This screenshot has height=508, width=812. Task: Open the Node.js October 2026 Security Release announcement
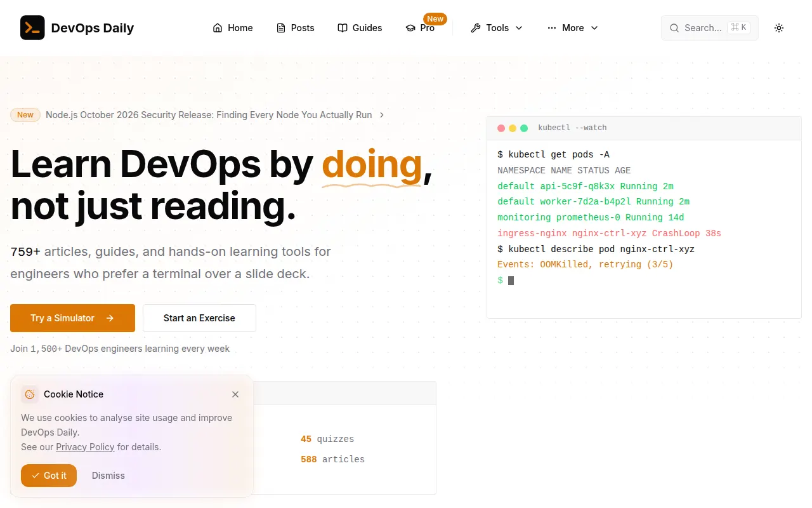point(209,115)
